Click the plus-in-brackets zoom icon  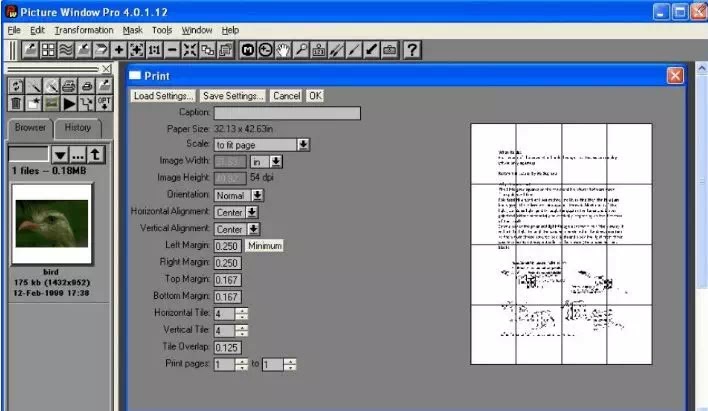(x=136, y=50)
